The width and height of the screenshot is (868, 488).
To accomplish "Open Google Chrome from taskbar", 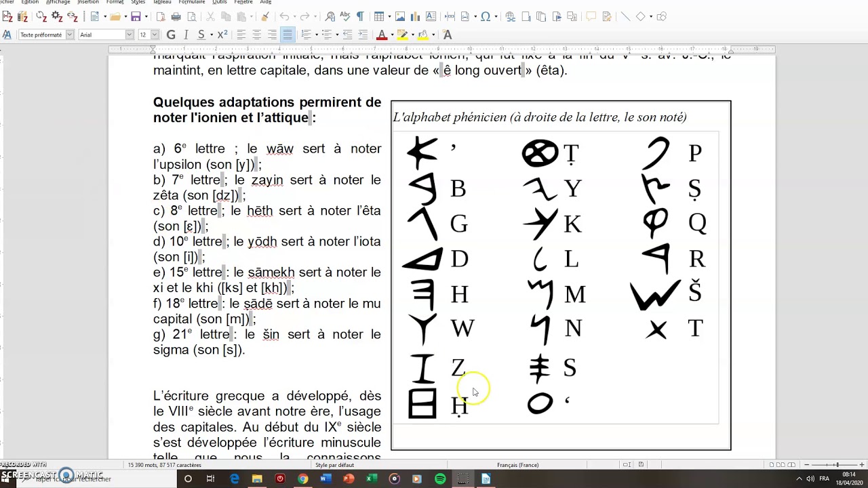I will coord(303,479).
